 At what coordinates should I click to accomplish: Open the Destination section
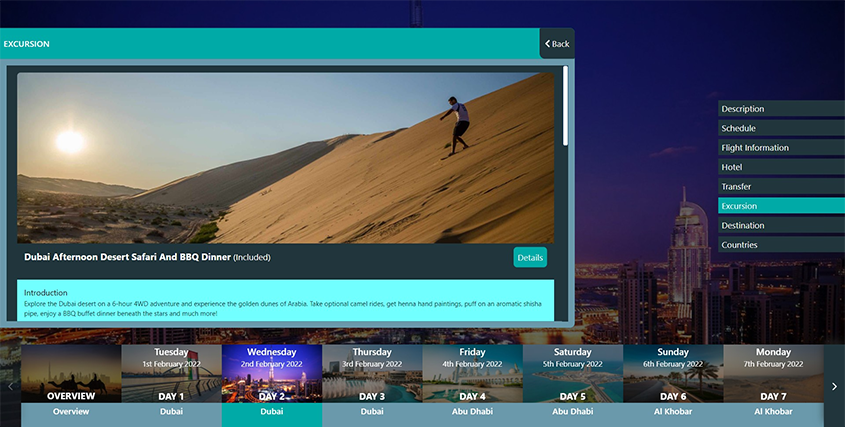(x=780, y=226)
